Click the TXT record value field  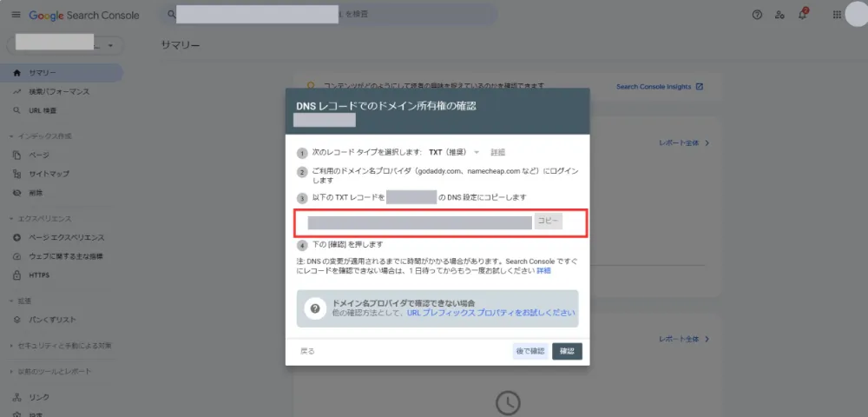pyautogui.click(x=419, y=222)
